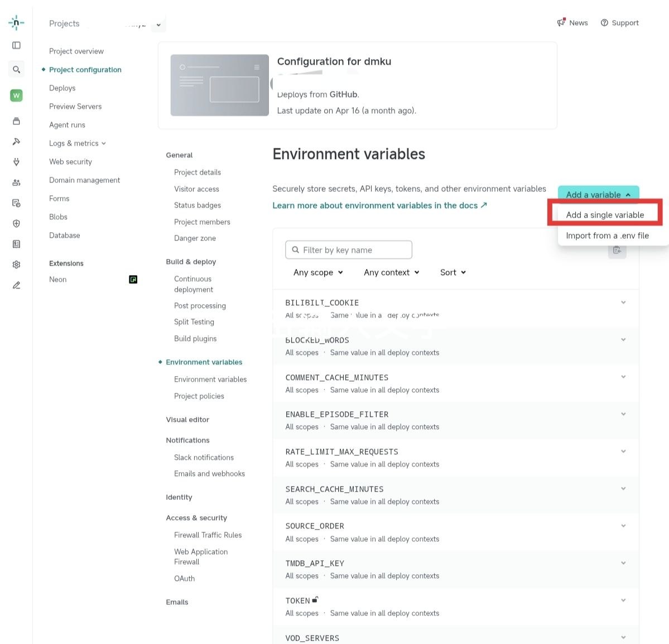Open Preview Servers in the sidebar
The image size is (669, 644).
75,106
